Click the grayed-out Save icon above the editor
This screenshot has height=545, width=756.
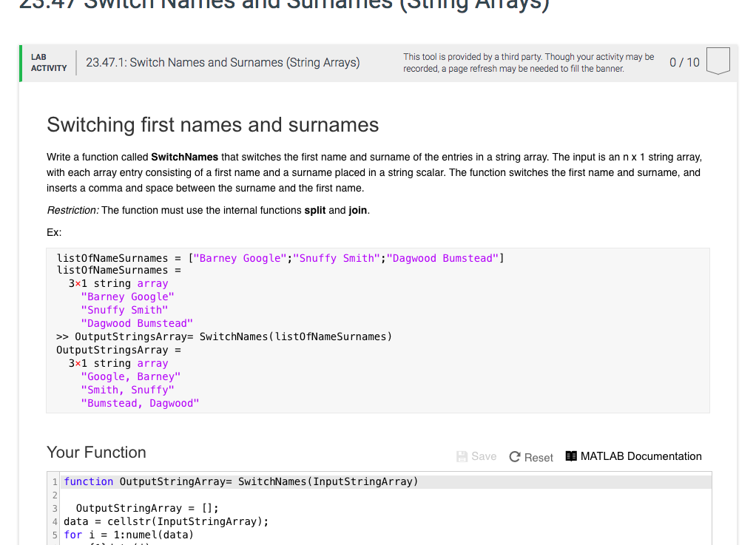pos(461,456)
